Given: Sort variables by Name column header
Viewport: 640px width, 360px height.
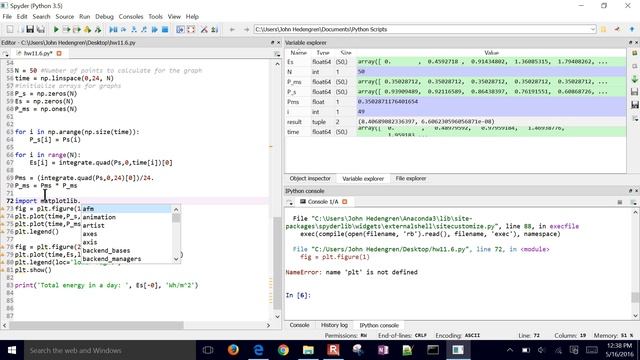Looking at the screenshot, I should pyautogui.click(x=298, y=53).
